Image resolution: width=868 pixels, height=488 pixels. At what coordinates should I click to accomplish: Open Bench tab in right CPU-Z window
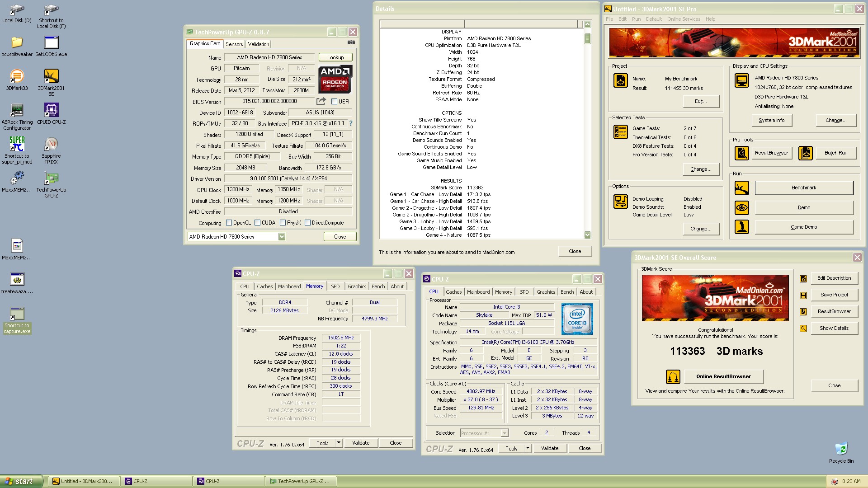567,292
